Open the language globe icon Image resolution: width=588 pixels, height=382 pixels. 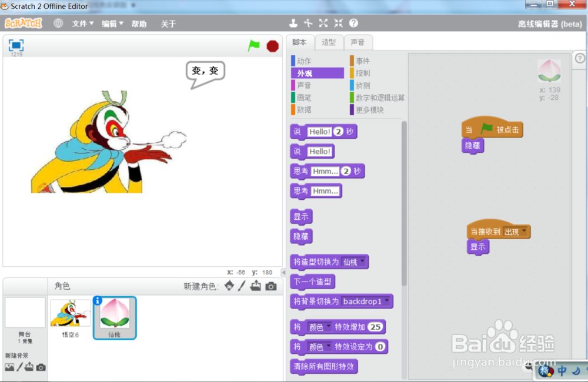[57, 23]
